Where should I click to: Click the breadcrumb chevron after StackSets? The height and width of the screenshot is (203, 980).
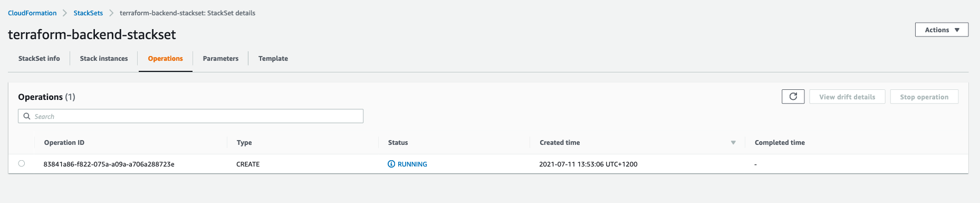pos(111,13)
